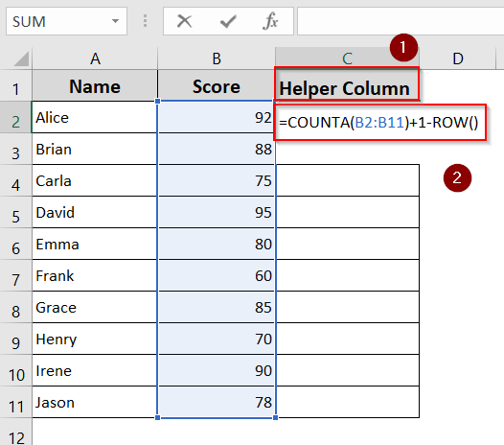Select column D header
This screenshot has width=504, height=445.
tap(458, 59)
